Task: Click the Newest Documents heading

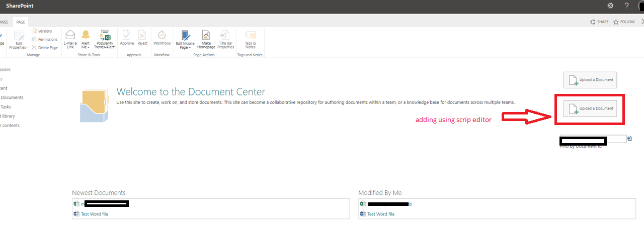Action: coord(99,193)
